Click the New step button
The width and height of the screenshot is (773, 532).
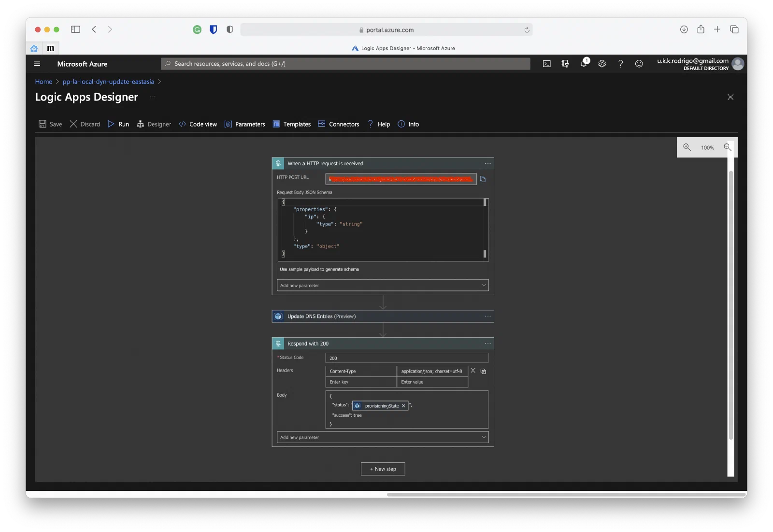click(383, 469)
